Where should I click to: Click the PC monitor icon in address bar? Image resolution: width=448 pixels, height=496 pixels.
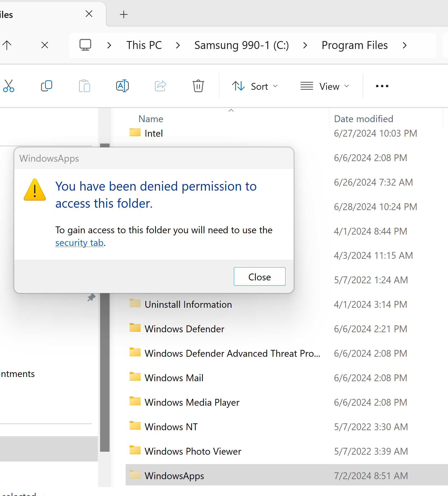85,45
